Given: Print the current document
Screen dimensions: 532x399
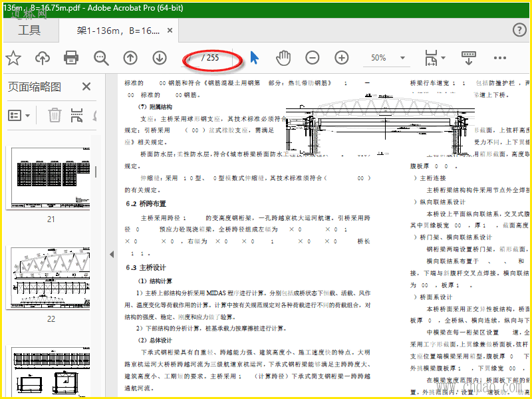Looking at the screenshot, I should [x=71, y=58].
